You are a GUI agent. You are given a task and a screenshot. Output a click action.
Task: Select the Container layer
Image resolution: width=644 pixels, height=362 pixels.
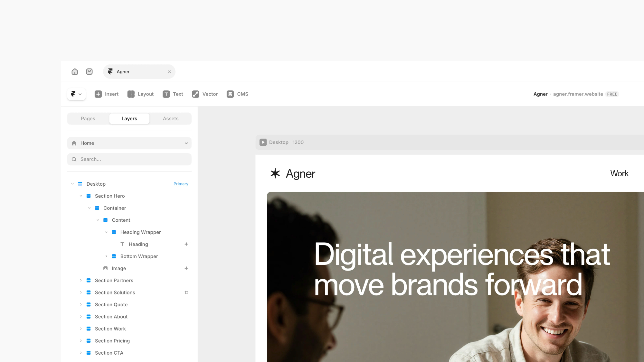(x=129, y=208)
